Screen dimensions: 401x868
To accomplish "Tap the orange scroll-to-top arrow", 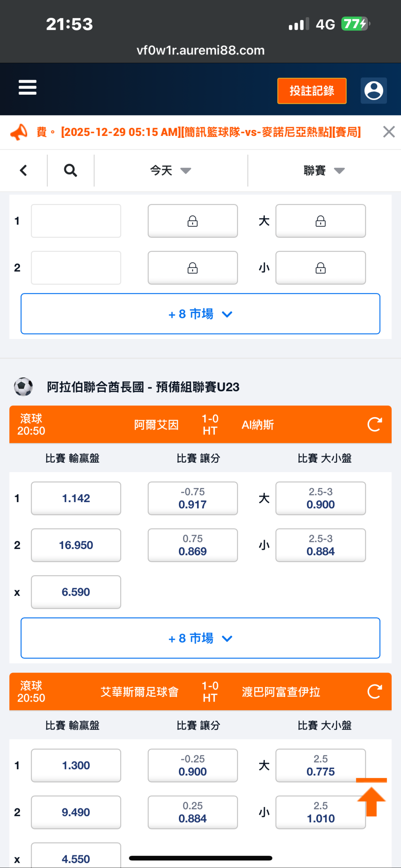I will (371, 799).
